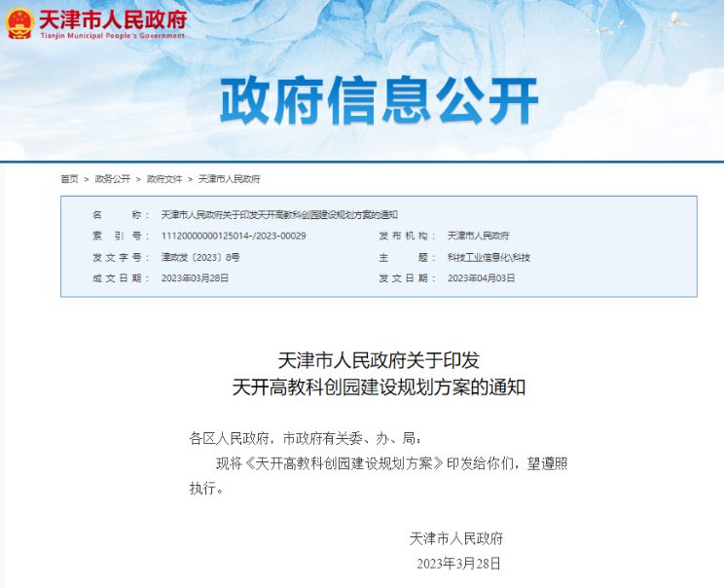Go to 首页 in the breadcrumb

pyautogui.click(x=69, y=179)
